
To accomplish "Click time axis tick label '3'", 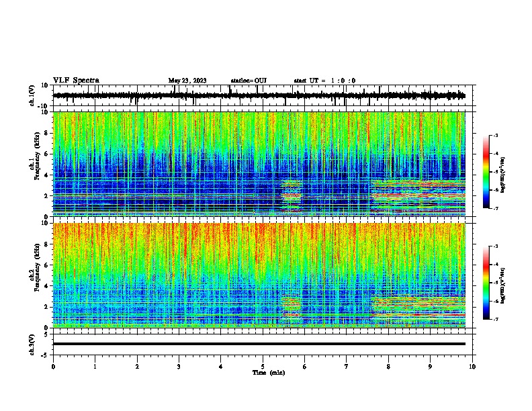I will click(179, 367).
